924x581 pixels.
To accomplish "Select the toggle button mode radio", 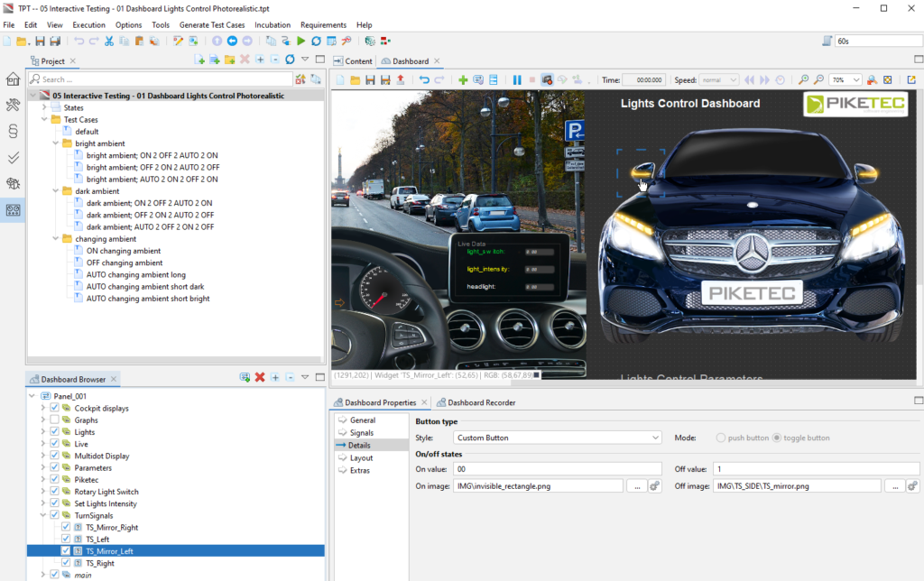I will [x=777, y=438].
